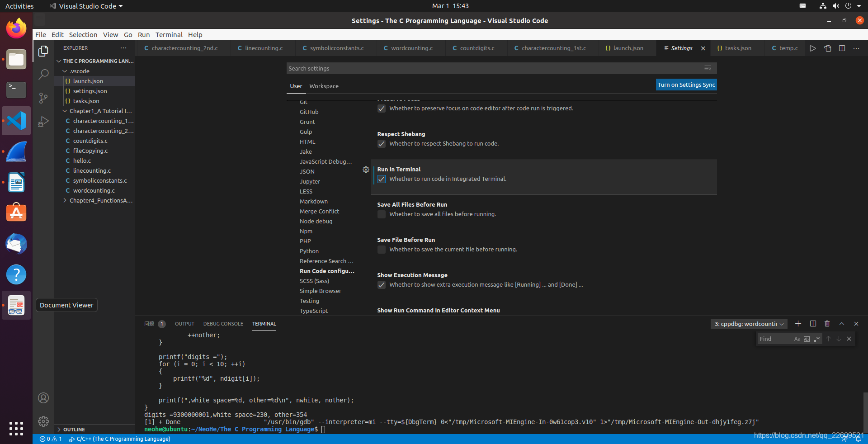The width and height of the screenshot is (868, 444).
Task: Click Turn on Settings Sync button
Action: tap(686, 85)
